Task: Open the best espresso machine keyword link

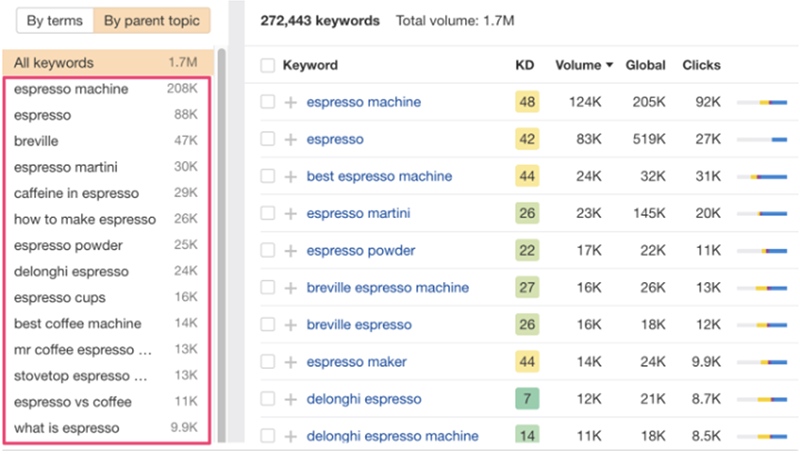Action: coord(379,177)
